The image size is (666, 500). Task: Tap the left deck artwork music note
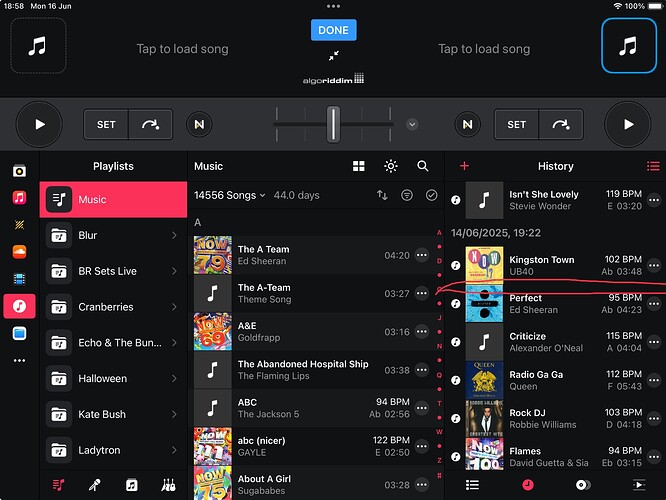38,46
